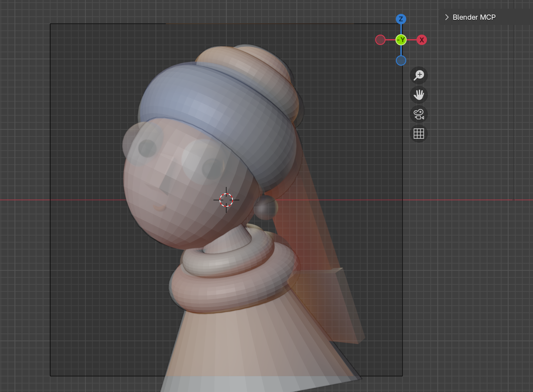Select the small mouth on the face
Viewport: 533px width, 392px height.
(x=159, y=207)
